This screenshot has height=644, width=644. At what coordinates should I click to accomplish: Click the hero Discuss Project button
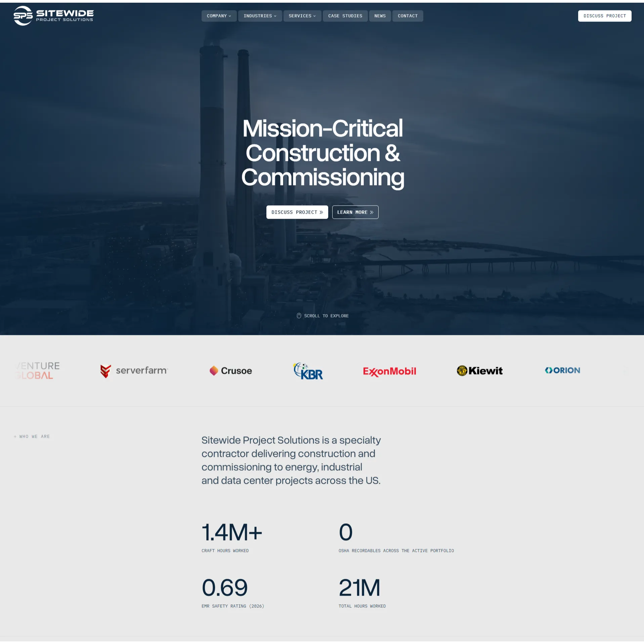[x=297, y=212]
